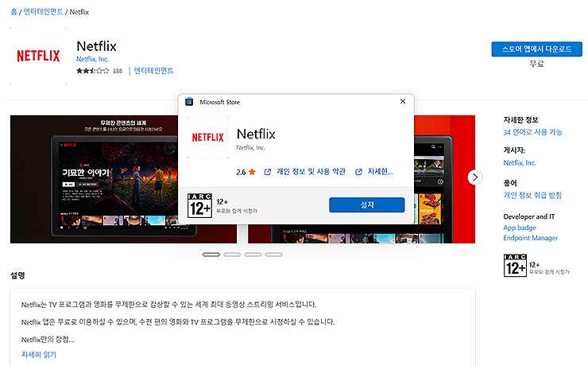
Task: Click the Netflix page title heading
Action: tap(96, 46)
